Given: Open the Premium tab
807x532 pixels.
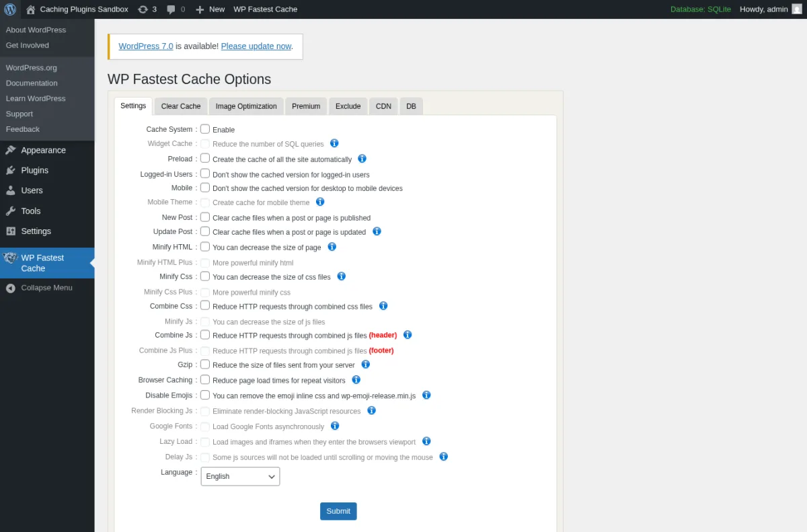Looking at the screenshot, I should [306, 106].
